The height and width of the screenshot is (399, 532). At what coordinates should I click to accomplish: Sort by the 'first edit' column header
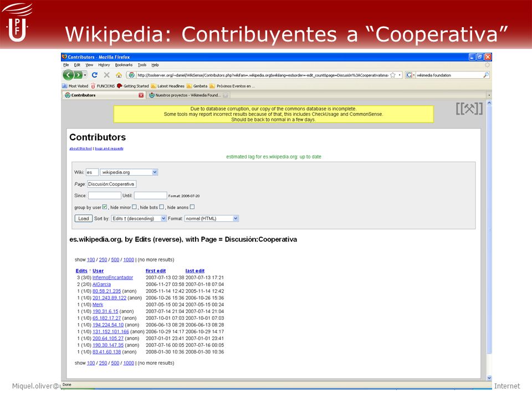pyautogui.click(x=156, y=271)
